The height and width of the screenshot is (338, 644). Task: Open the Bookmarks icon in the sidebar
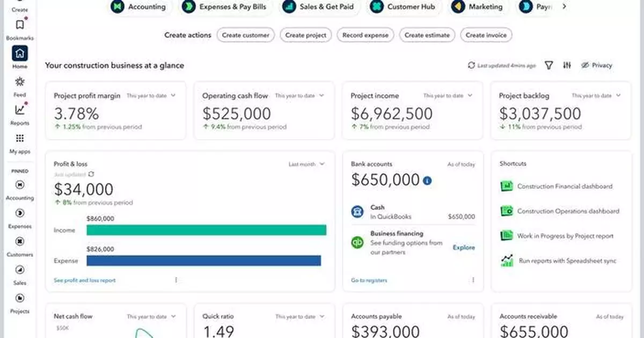point(19,25)
